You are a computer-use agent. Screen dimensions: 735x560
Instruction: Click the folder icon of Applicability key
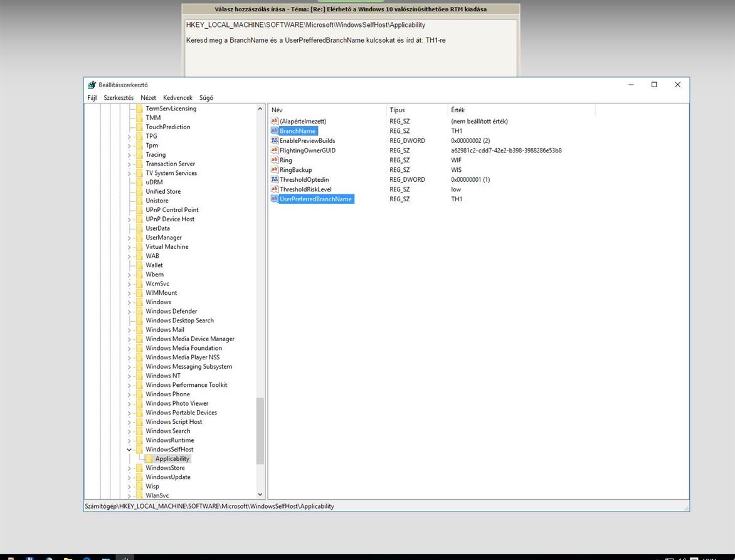click(x=149, y=459)
